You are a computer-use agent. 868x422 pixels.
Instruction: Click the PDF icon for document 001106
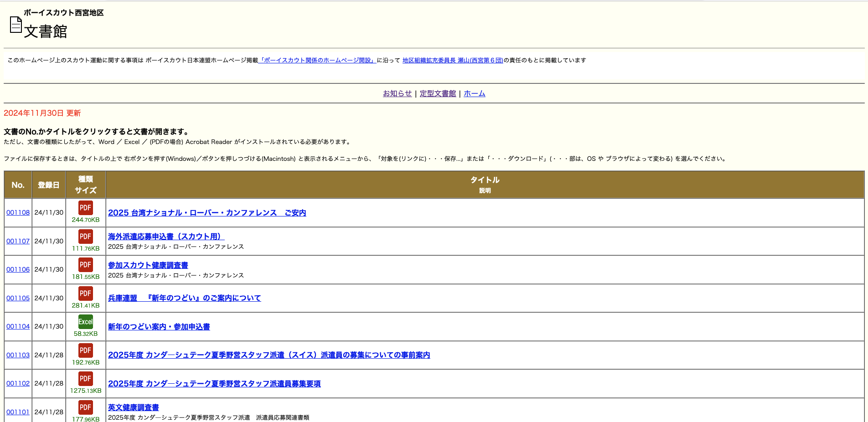(x=86, y=265)
